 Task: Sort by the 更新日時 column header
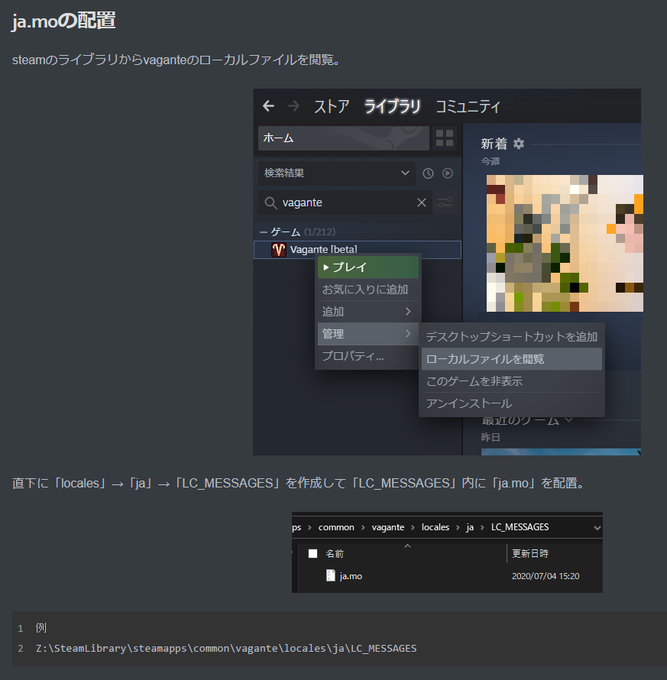point(530,554)
